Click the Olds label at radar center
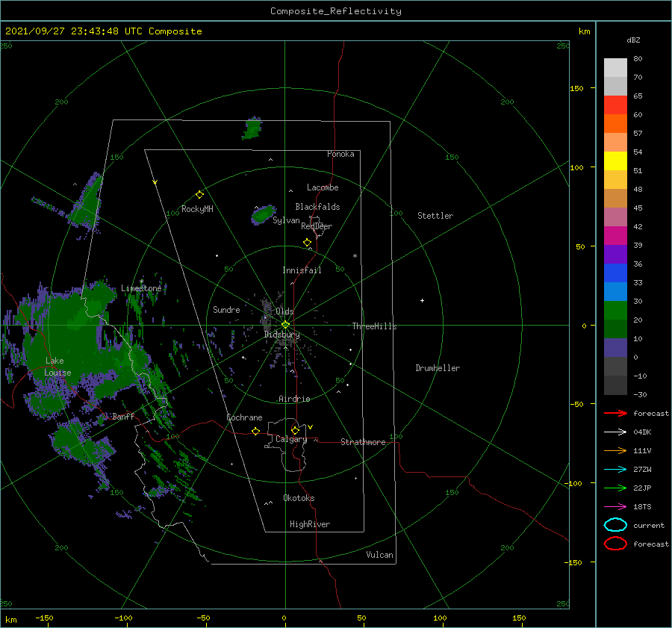This screenshot has height=628, width=672. [284, 311]
